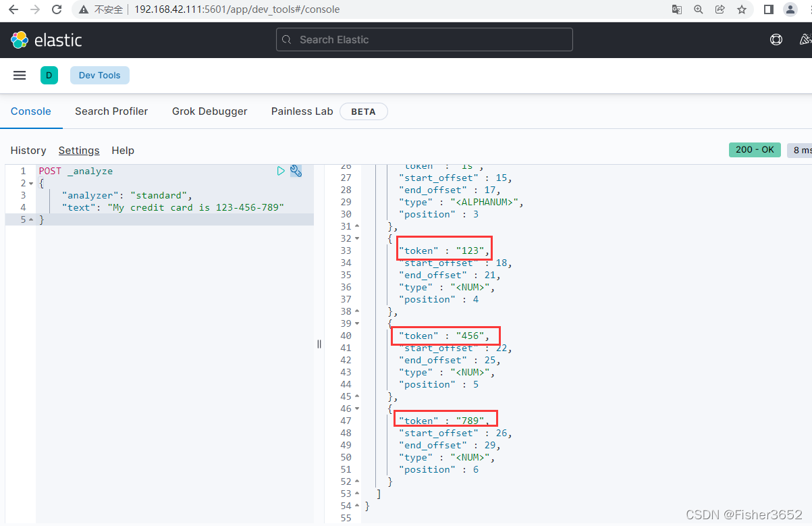This screenshot has height=526, width=812.
Task: Click the share page icon in address bar
Action: click(720, 9)
